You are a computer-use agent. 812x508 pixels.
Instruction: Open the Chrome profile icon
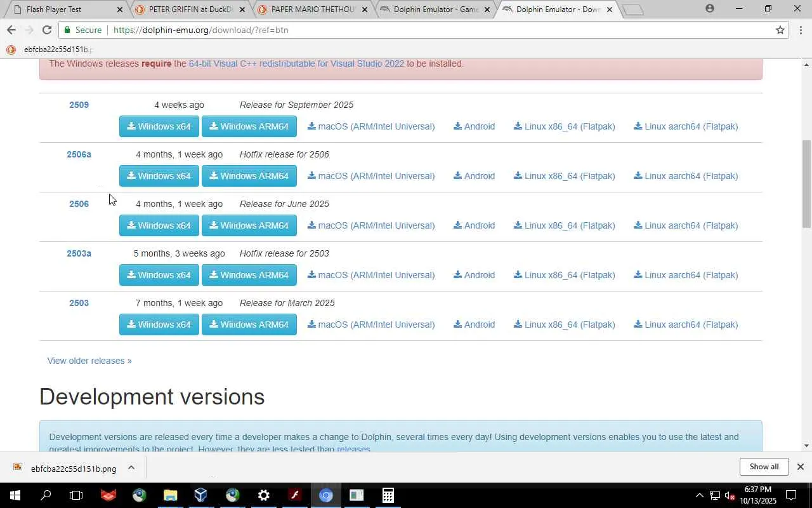[x=709, y=8]
